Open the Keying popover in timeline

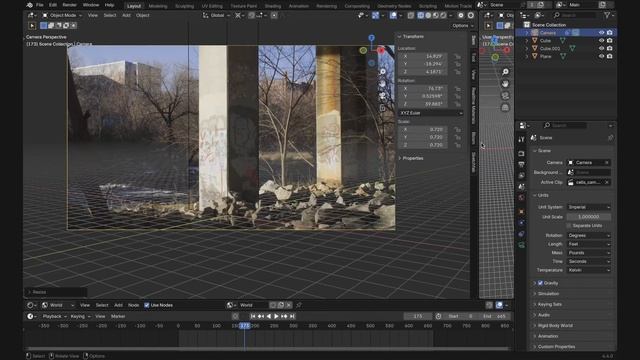(x=80, y=316)
